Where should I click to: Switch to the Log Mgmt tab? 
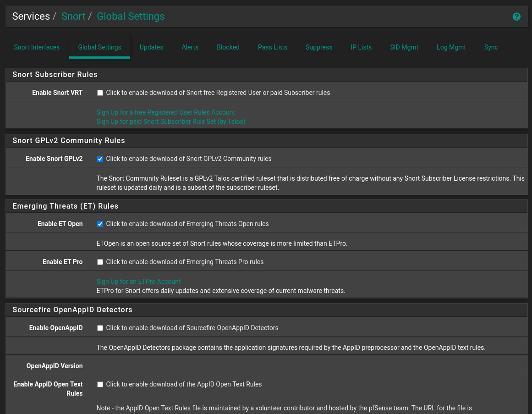(x=451, y=47)
